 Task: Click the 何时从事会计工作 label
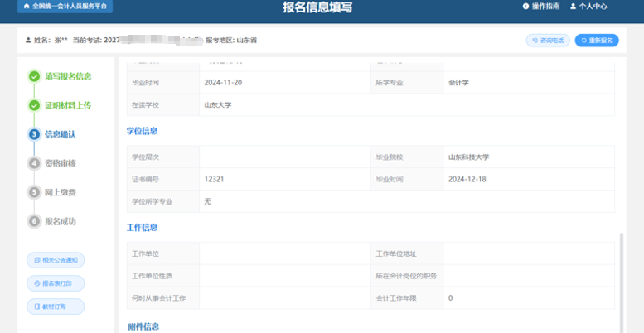(x=159, y=298)
